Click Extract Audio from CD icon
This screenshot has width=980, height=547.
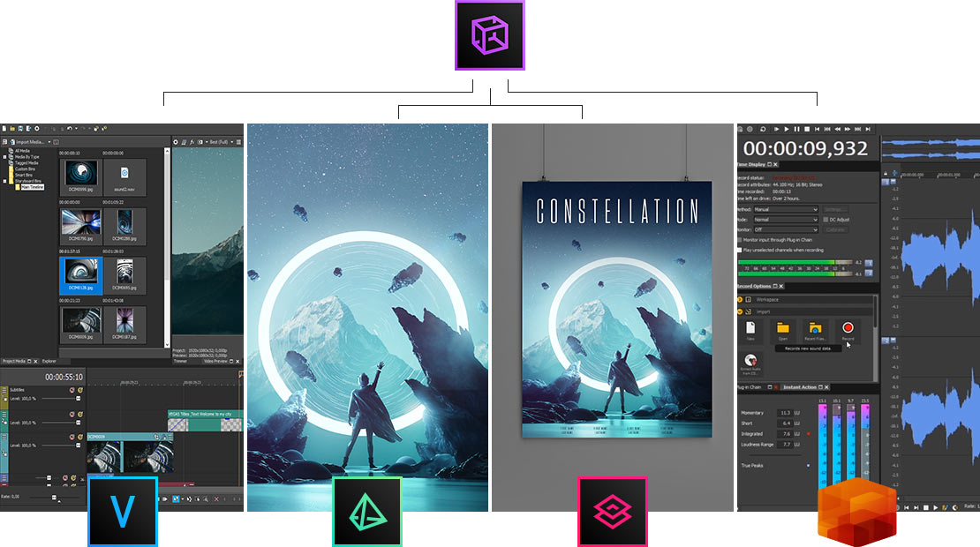click(x=750, y=360)
